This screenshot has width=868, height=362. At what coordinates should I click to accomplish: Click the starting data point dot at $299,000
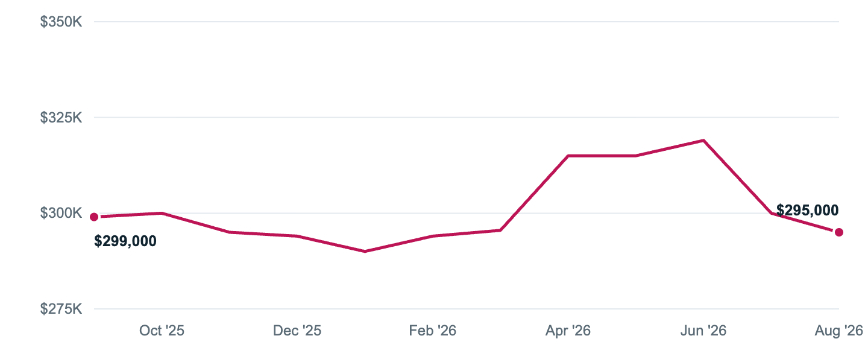click(x=94, y=217)
